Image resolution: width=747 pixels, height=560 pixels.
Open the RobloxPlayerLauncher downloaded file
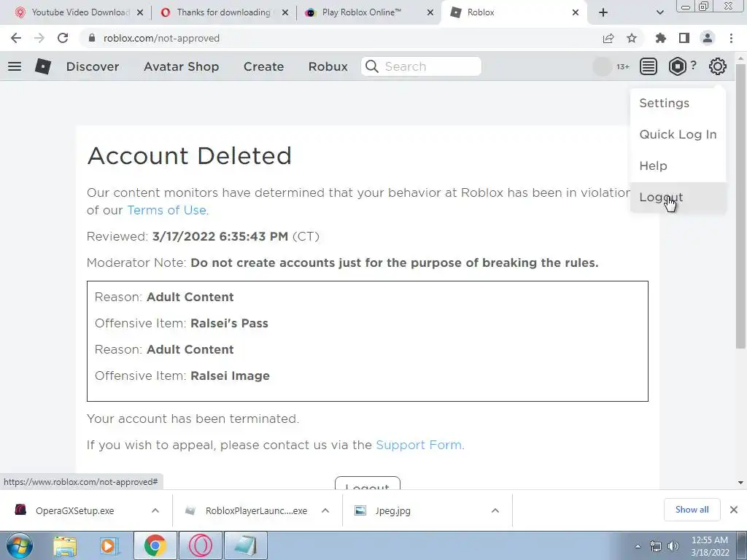247,510
